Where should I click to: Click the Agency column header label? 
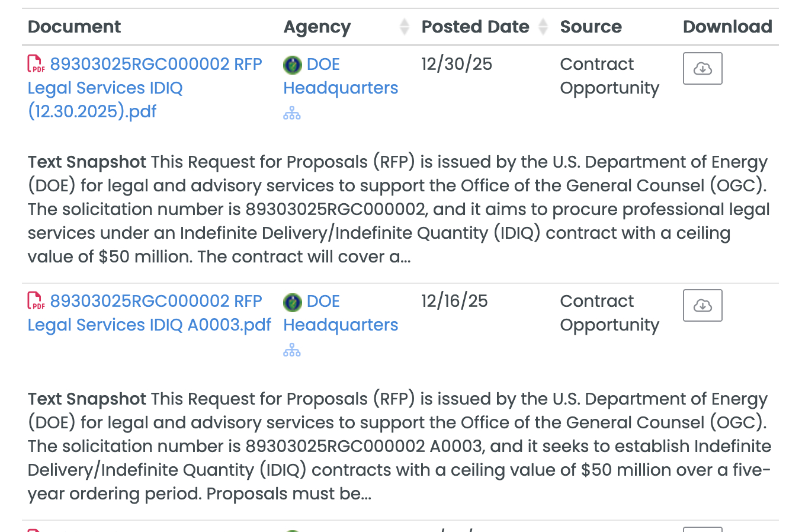pyautogui.click(x=317, y=27)
